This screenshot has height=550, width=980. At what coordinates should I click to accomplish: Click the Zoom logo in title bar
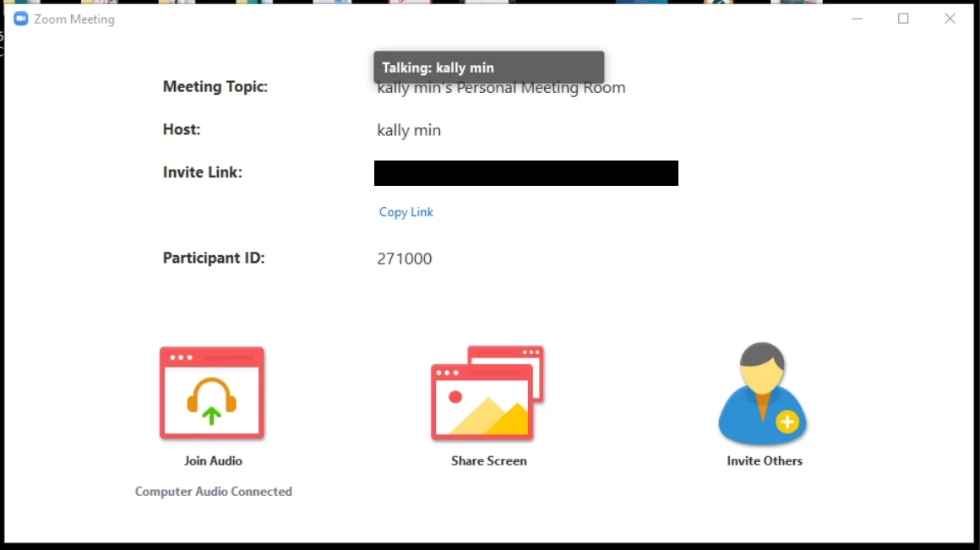pos(20,19)
